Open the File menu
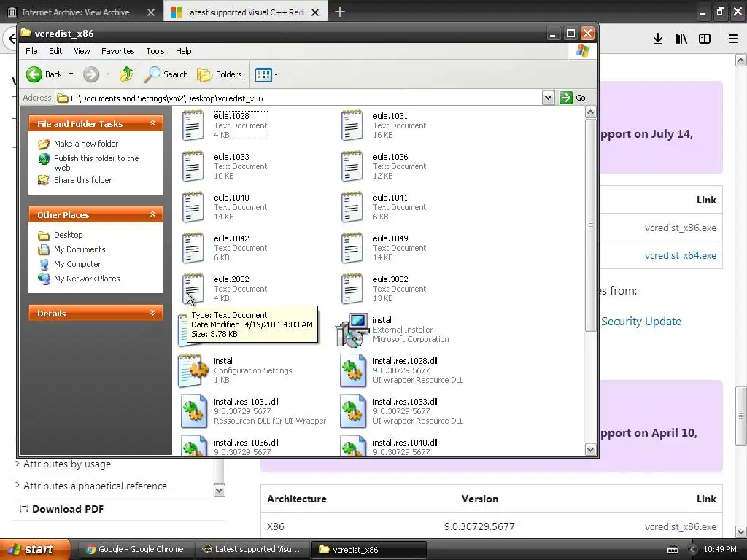Viewport: 747px width, 560px height. (31, 51)
